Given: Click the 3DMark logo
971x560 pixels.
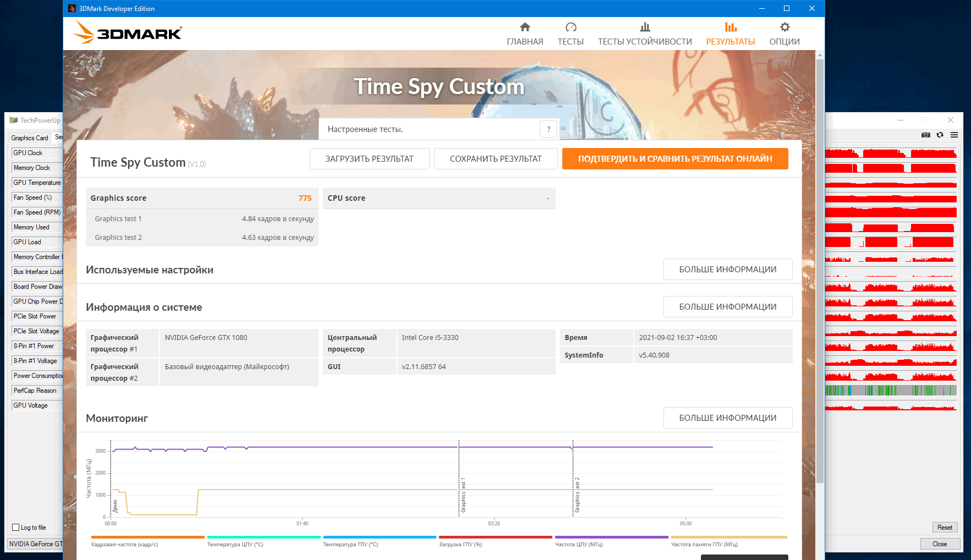Looking at the screenshot, I should tap(127, 32).
